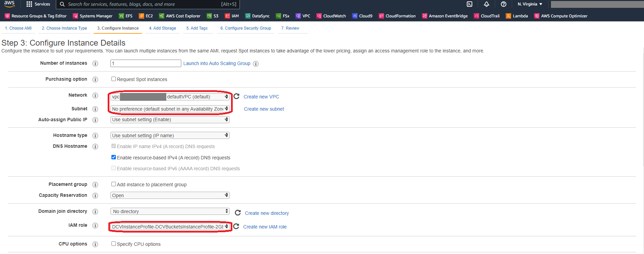This screenshot has height=254, width=644.
Task: Open the IAM role dropdown
Action: [170, 227]
